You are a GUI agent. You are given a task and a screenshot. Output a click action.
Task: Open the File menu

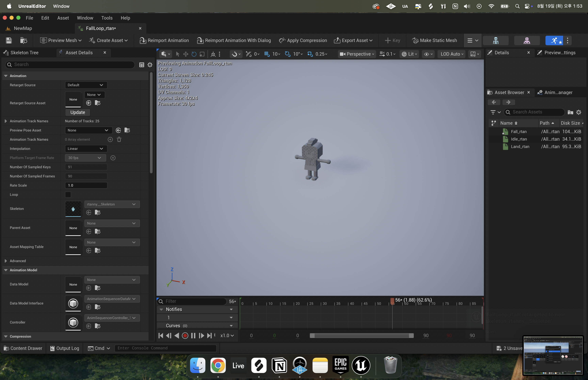click(29, 18)
